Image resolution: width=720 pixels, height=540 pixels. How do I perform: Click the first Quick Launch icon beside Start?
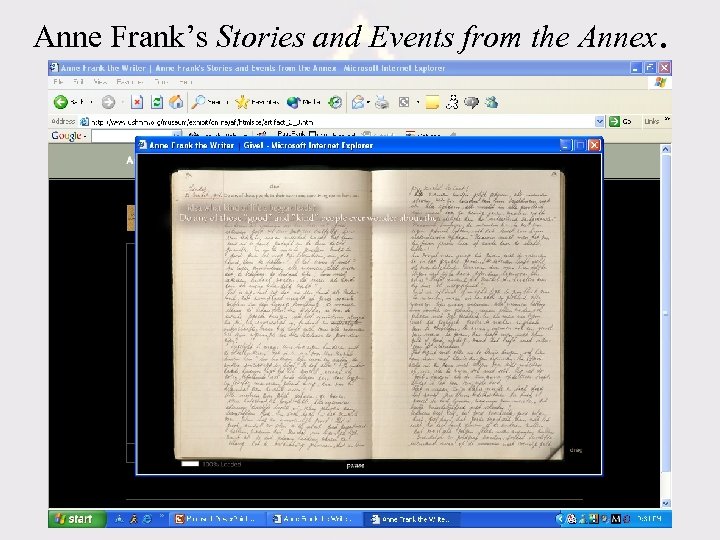pos(119,519)
